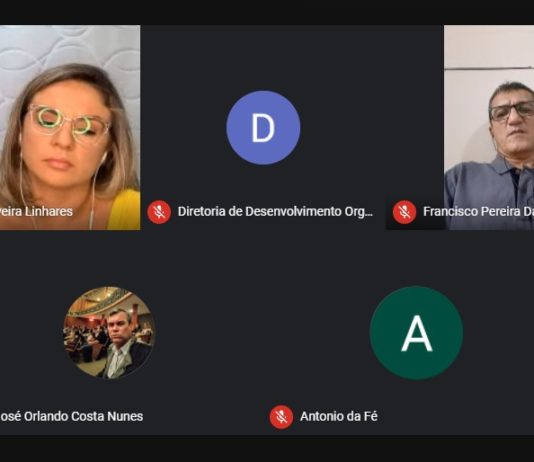Click muted mic icon beside Antonio da Fé
Image resolution: width=534 pixels, height=462 pixels.
pyautogui.click(x=281, y=417)
